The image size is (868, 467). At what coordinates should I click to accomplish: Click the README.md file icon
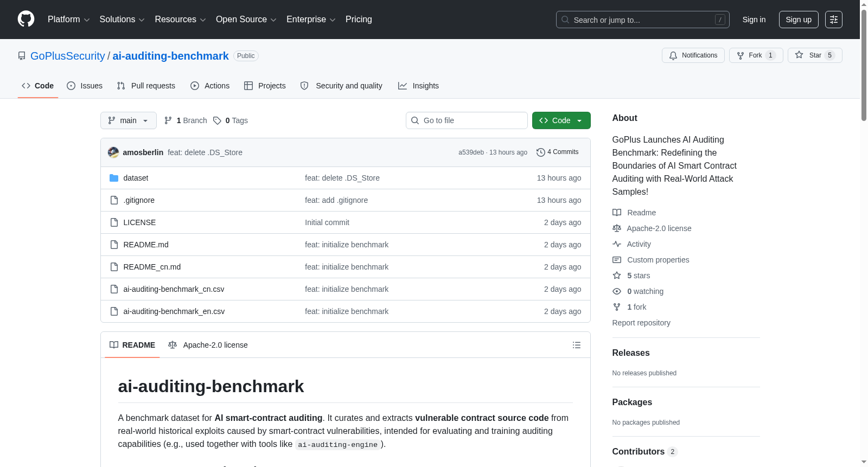tap(114, 245)
